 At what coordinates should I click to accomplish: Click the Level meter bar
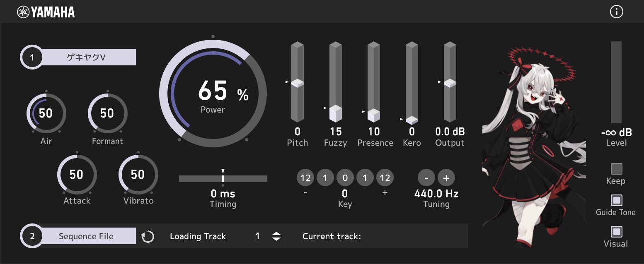pyautogui.click(x=616, y=82)
